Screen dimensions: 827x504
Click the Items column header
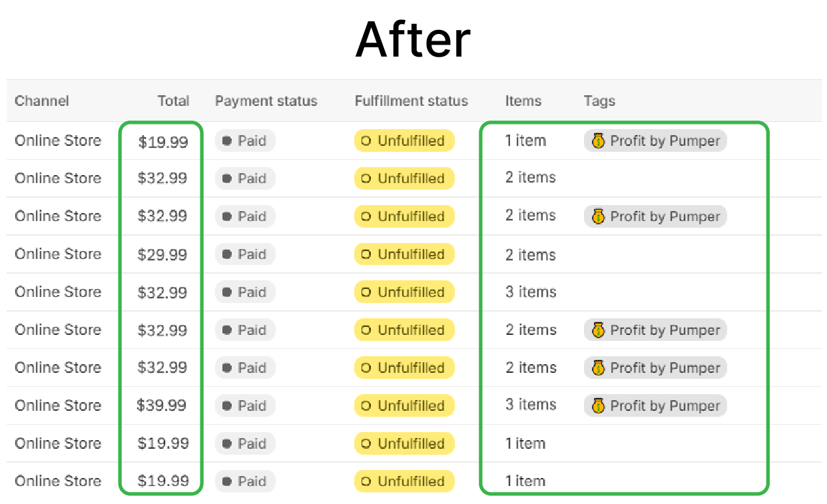(523, 101)
